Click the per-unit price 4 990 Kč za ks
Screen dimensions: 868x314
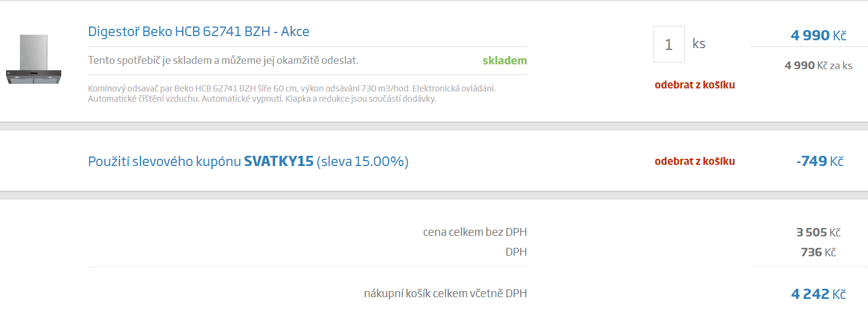tap(818, 65)
